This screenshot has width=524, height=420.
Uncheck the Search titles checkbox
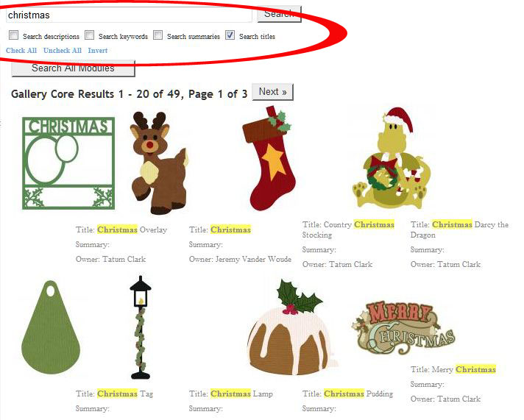click(x=230, y=35)
